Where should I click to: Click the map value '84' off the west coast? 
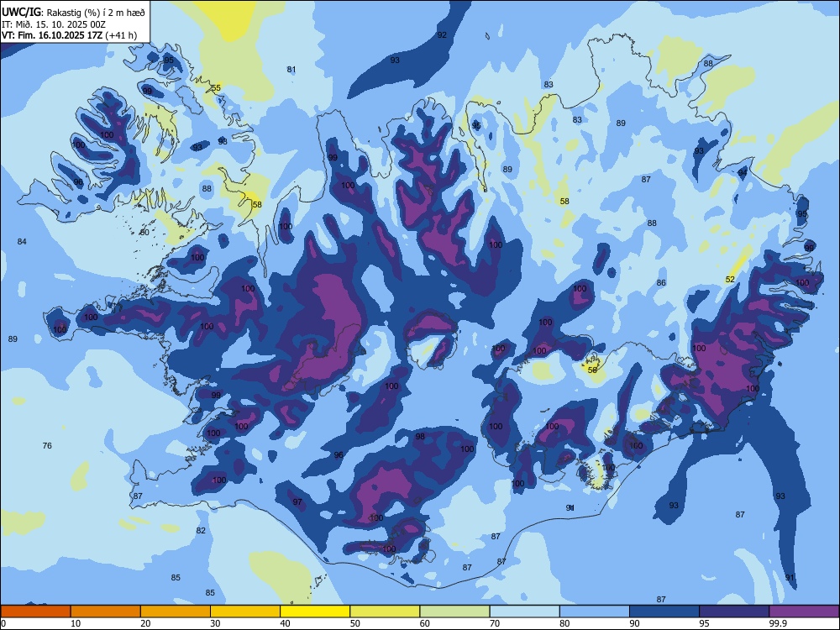coord(22,242)
